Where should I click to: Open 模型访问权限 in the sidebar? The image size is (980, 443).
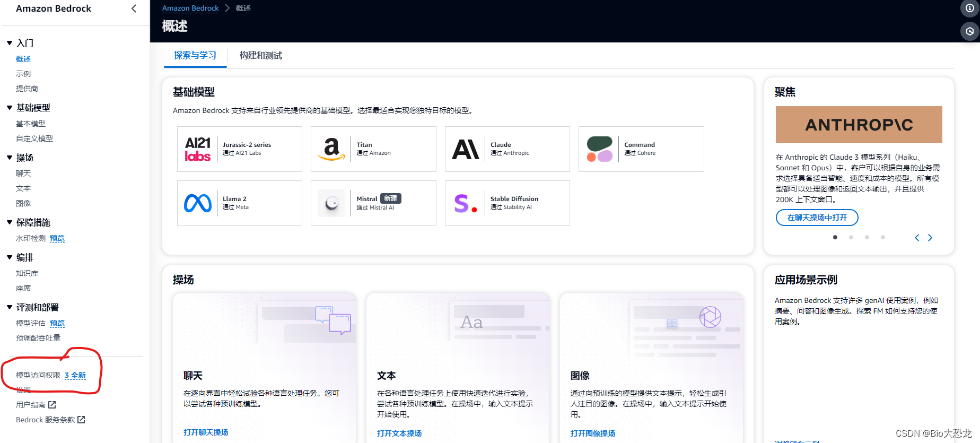[x=38, y=375]
